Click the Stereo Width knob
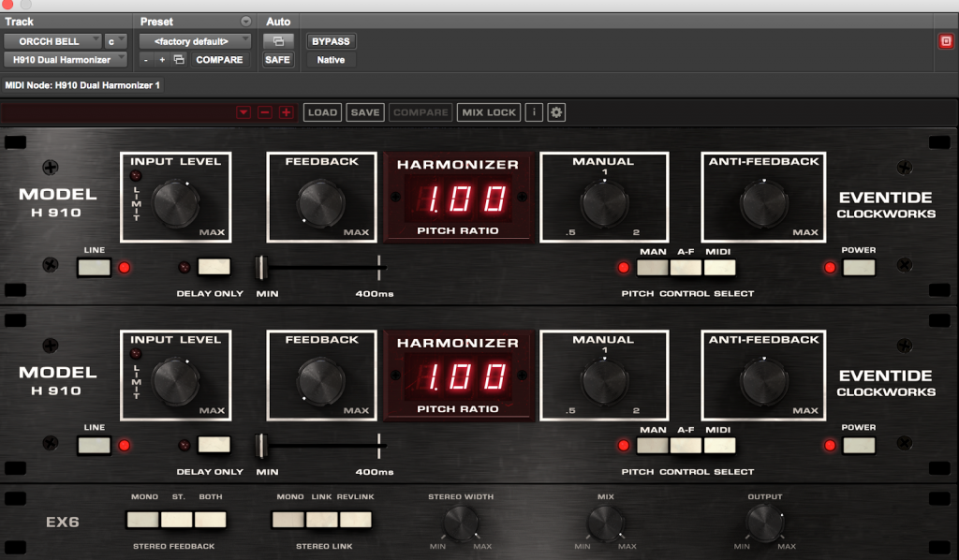Image resolution: width=959 pixels, height=560 pixels. point(461,523)
